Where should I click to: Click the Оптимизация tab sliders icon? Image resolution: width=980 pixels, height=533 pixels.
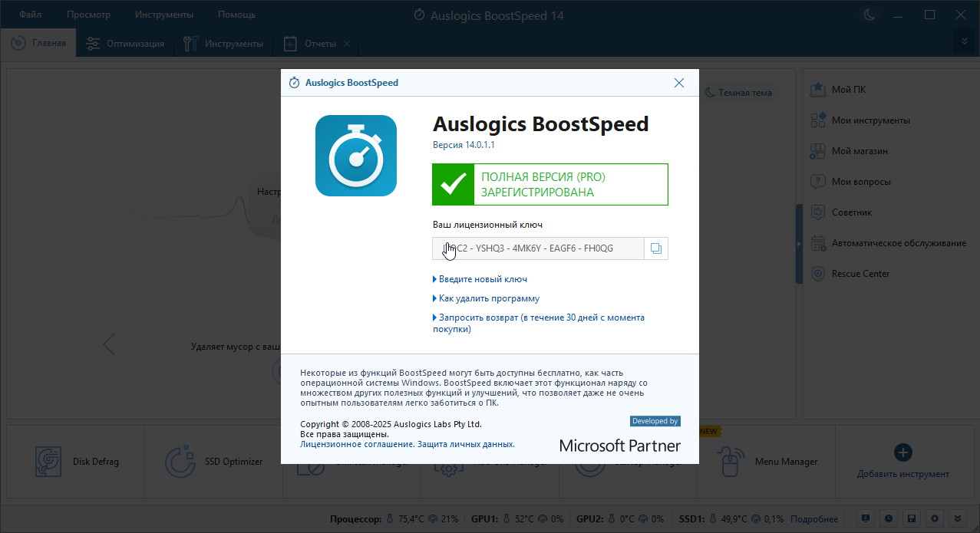(x=93, y=44)
